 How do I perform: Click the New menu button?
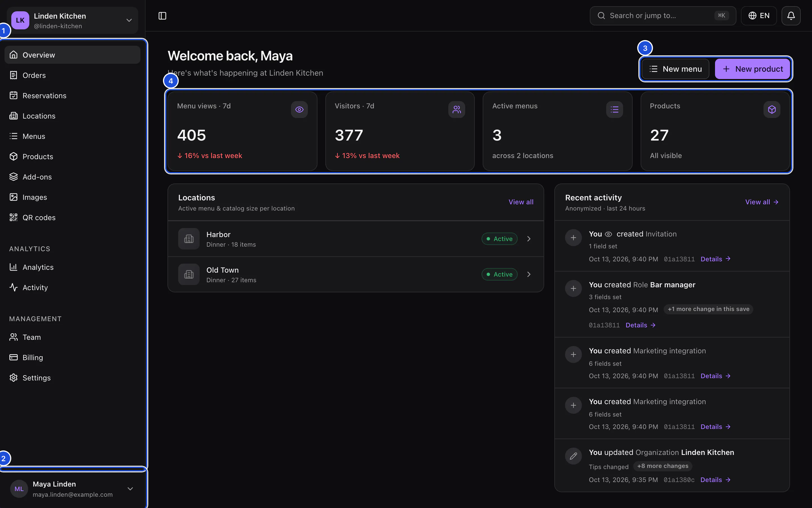click(676, 69)
